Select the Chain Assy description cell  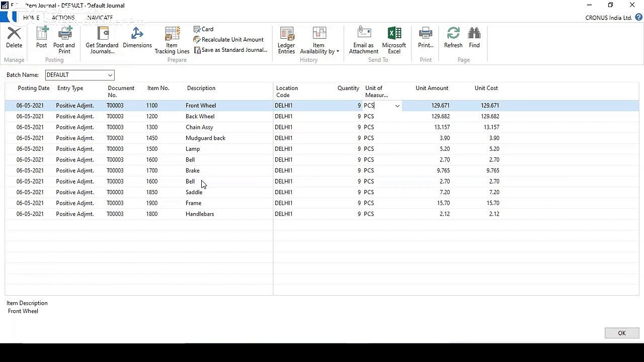coord(199,127)
